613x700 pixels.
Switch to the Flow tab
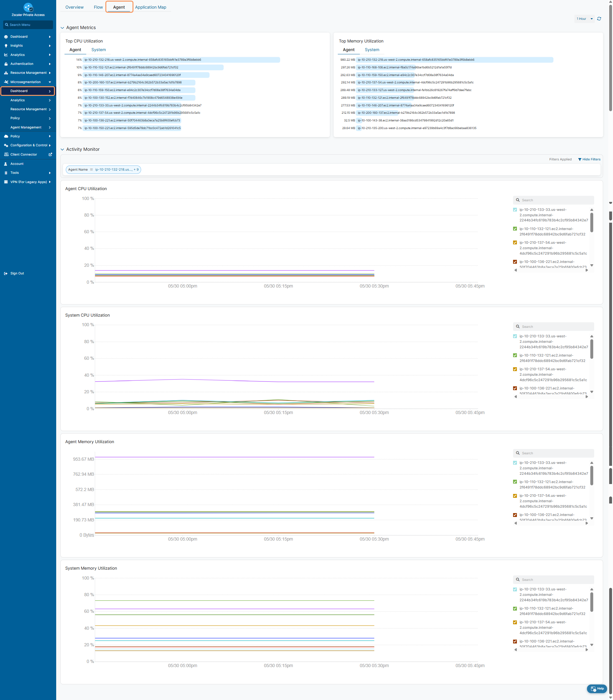click(x=98, y=7)
